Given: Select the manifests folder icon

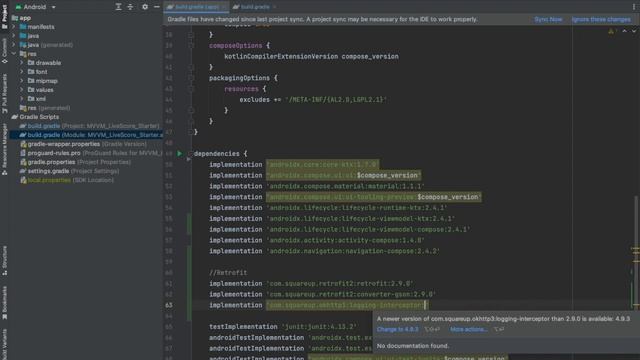Looking at the screenshot, I should [23, 27].
